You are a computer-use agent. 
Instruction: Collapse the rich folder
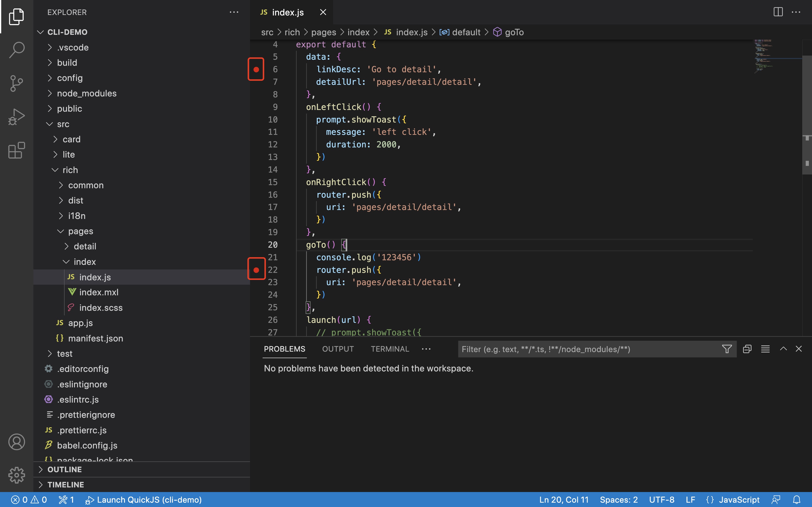coord(142,170)
